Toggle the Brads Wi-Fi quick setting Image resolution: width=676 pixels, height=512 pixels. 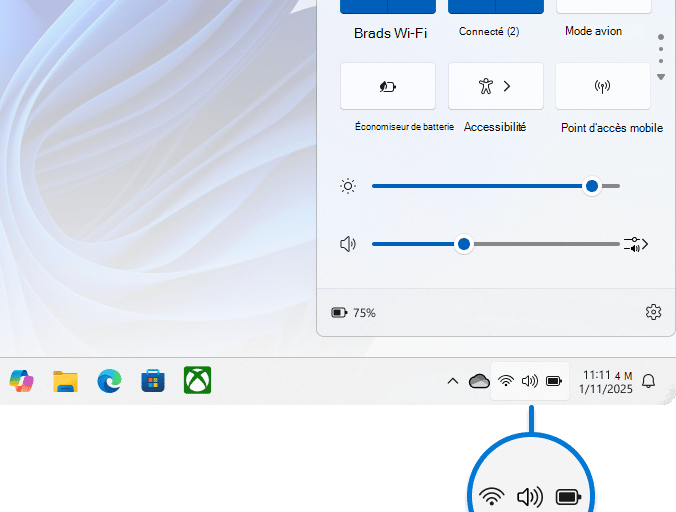363,6
